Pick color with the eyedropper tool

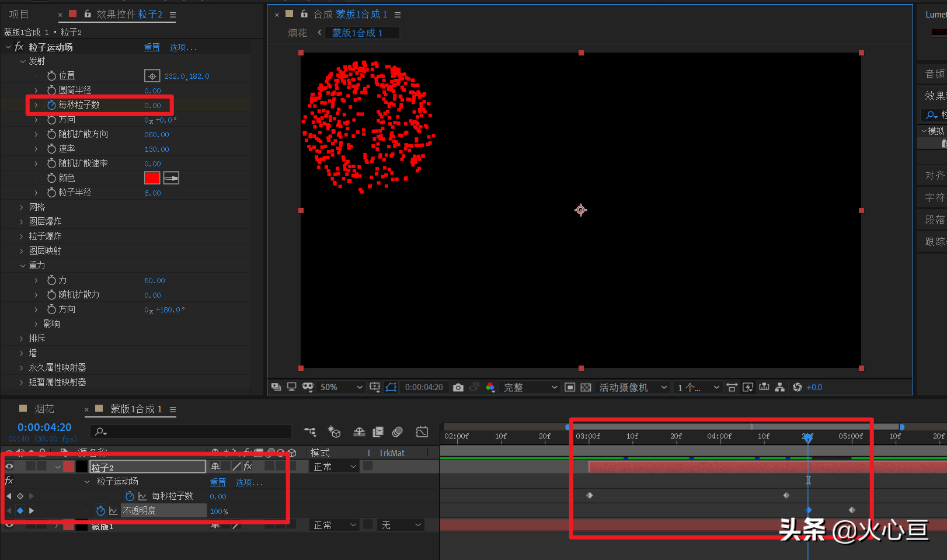coord(171,178)
